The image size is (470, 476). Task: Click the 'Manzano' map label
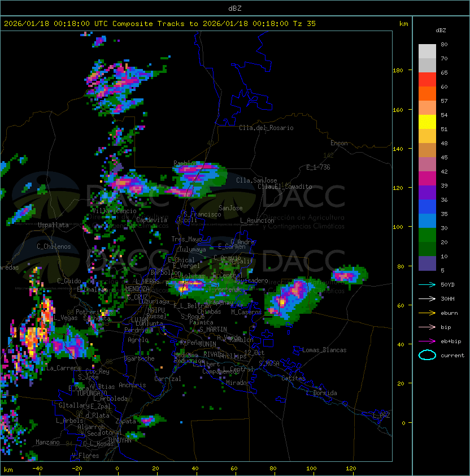coord(47,442)
